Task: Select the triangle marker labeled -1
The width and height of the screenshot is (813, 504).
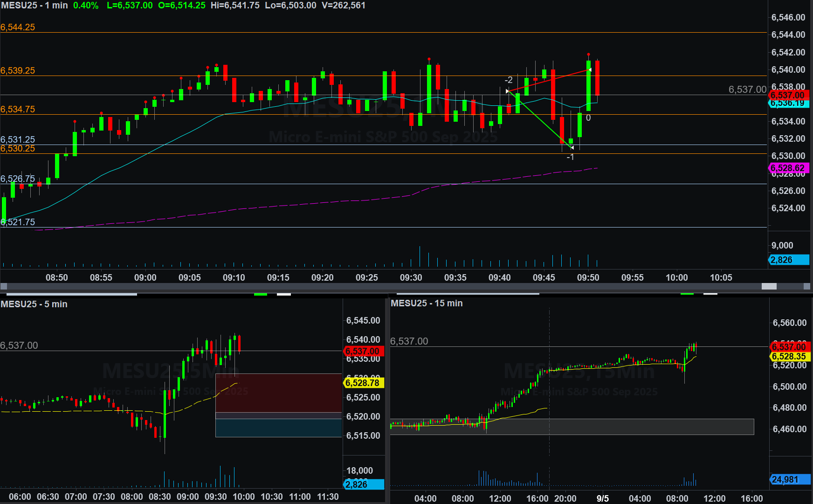Action: coord(572,148)
